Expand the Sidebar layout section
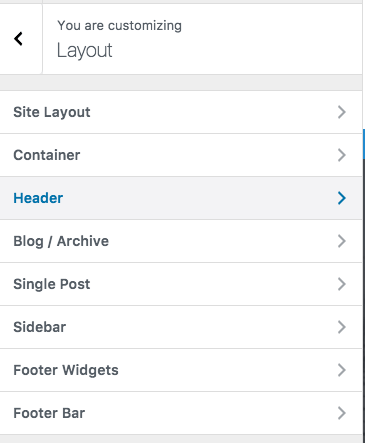365x443 pixels. [181, 327]
